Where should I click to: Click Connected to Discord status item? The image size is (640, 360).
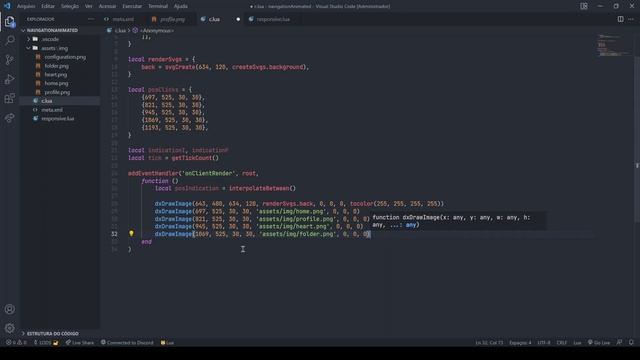(x=127, y=343)
